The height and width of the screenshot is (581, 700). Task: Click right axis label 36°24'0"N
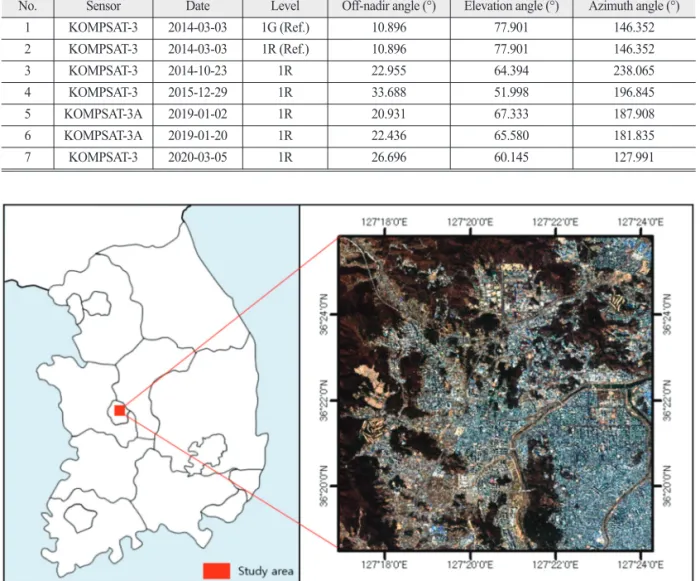667,314
